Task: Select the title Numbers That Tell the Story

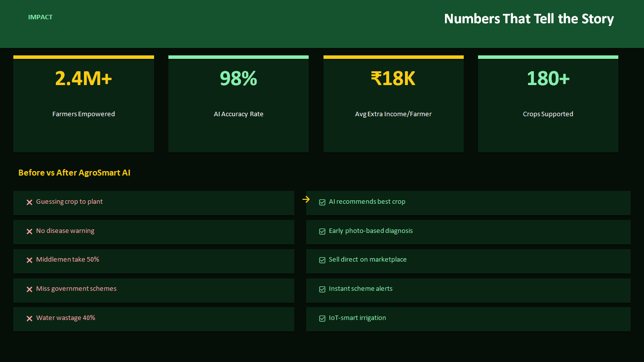Action: 529,19
